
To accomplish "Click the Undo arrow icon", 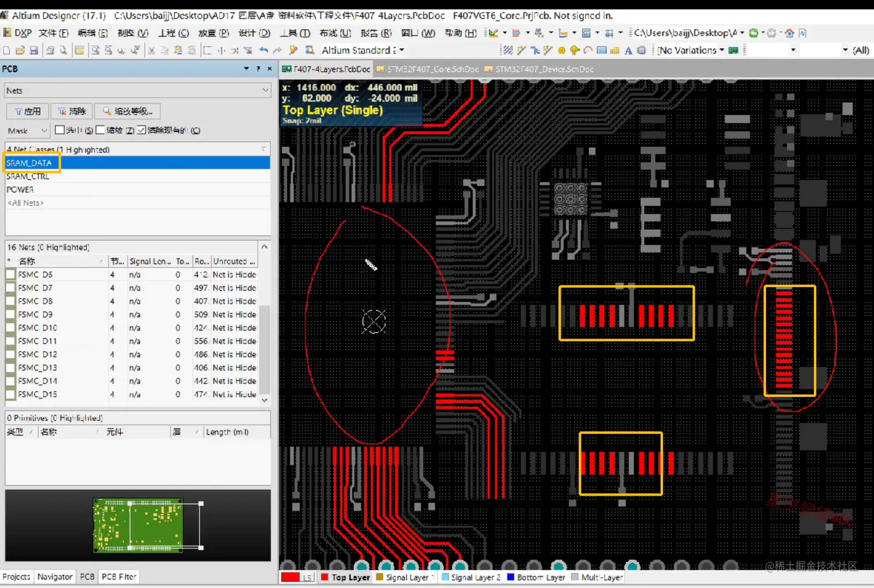I will (264, 50).
